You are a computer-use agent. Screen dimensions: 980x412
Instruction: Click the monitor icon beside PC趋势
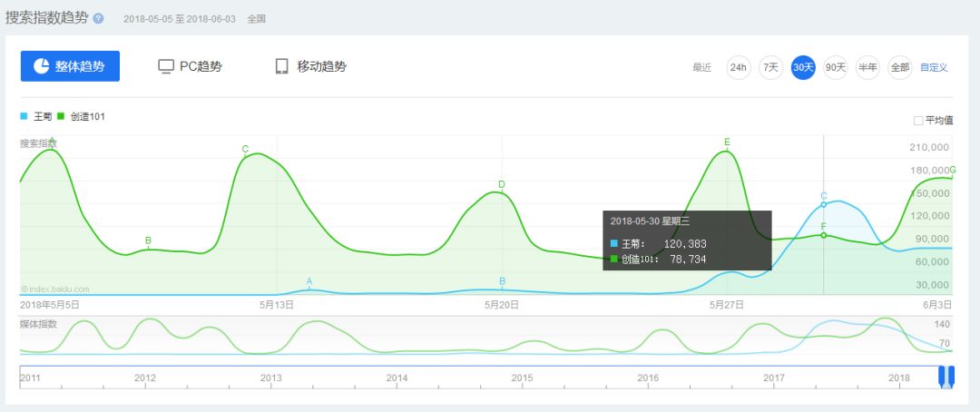click(x=166, y=66)
